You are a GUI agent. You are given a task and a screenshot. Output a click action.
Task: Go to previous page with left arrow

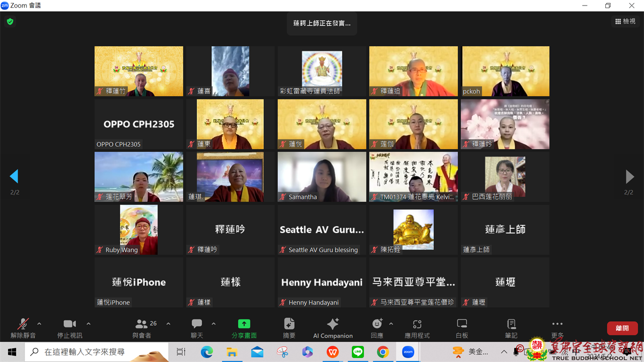pos(14,176)
